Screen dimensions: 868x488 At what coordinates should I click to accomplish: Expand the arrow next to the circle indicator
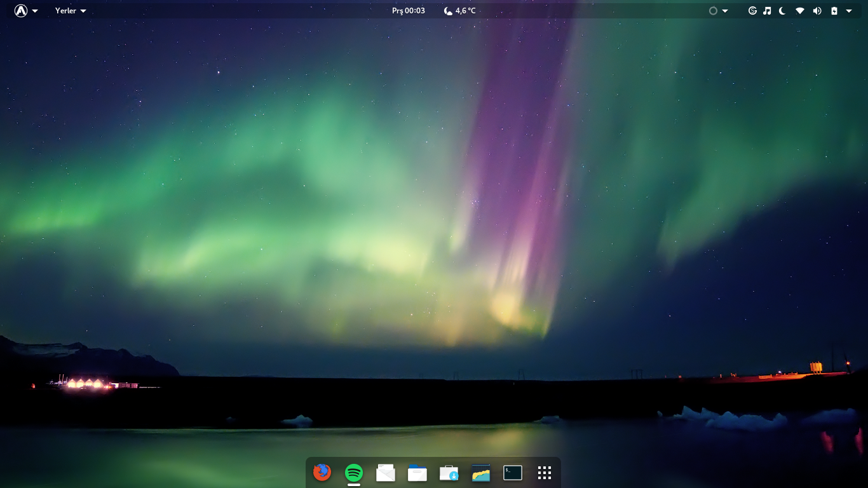(x=725, y=11)
